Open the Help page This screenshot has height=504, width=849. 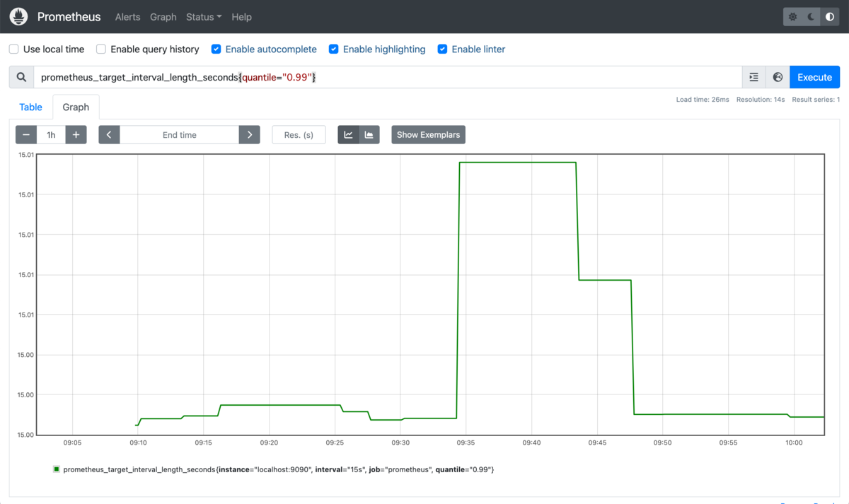pyautogui.click(x=242, y=17)
